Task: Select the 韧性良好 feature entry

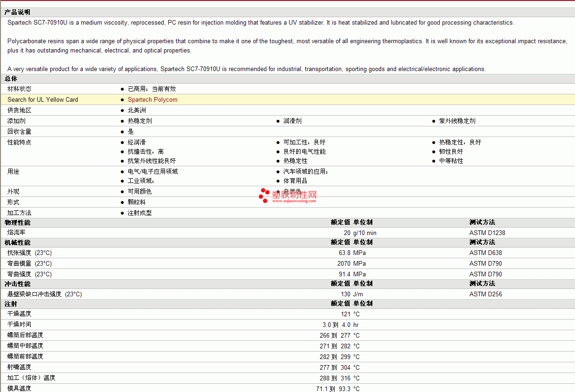Action: (x=451, y=151)
